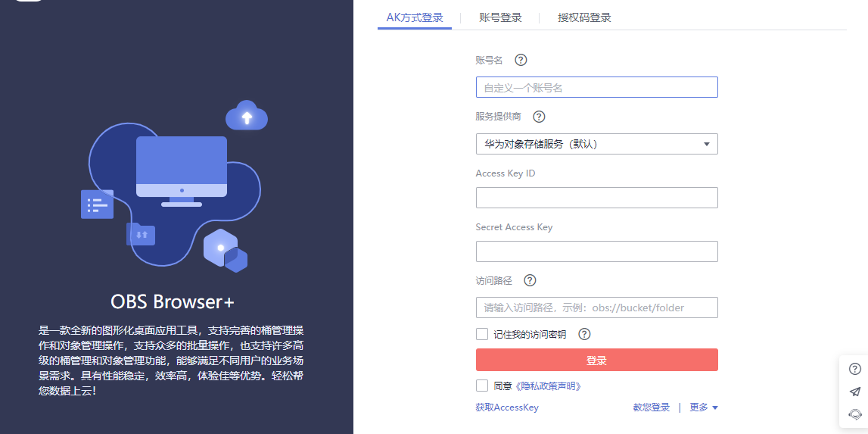Select the AK方式登录 tab

[x=415, y=17]
